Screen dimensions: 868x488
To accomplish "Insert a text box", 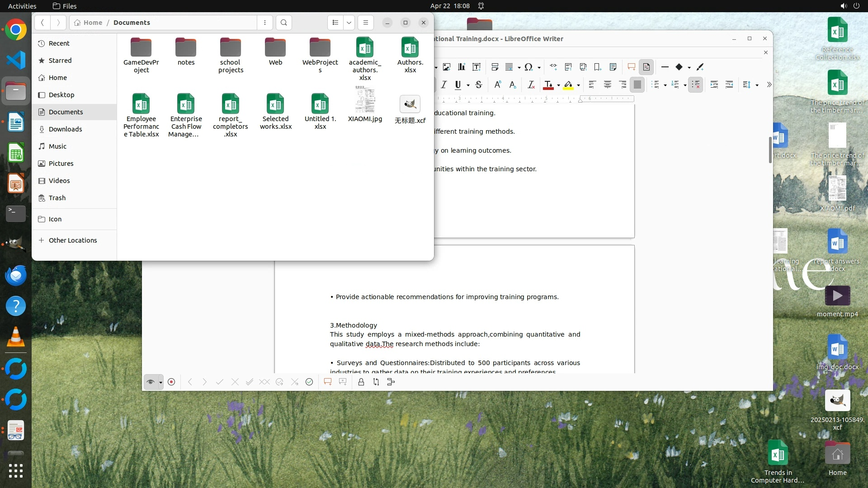I will coord(476,67).
